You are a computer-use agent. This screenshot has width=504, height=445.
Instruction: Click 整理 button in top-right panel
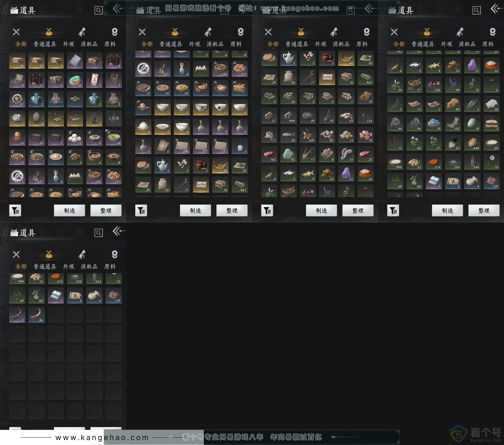click(484, 210)
